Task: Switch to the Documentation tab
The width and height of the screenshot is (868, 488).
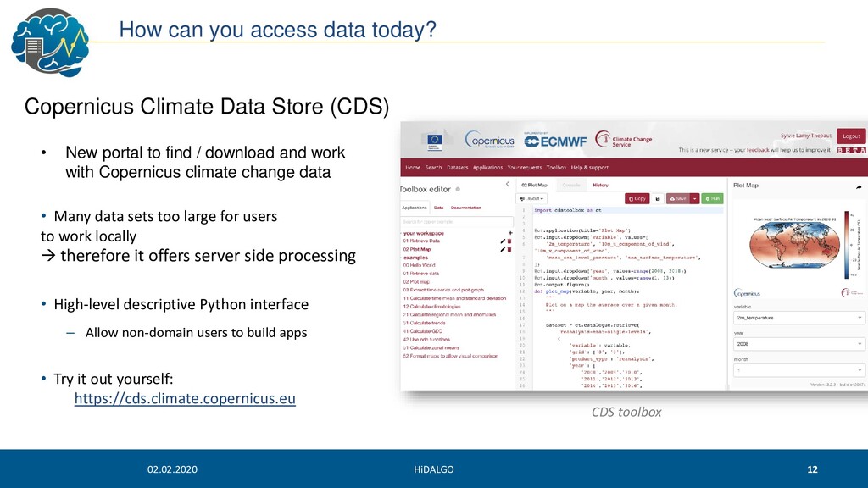Action: coord(465,208)
